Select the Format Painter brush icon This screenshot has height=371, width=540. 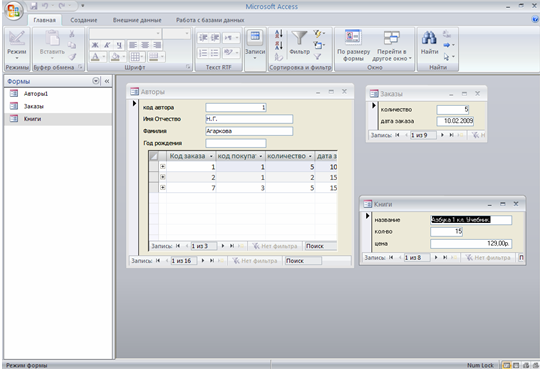point(72,56)
